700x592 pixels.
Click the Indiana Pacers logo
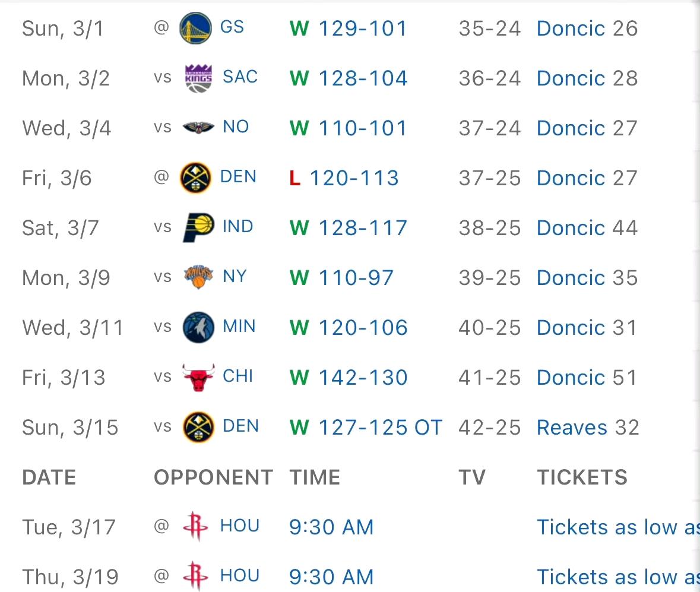(198, 227)
